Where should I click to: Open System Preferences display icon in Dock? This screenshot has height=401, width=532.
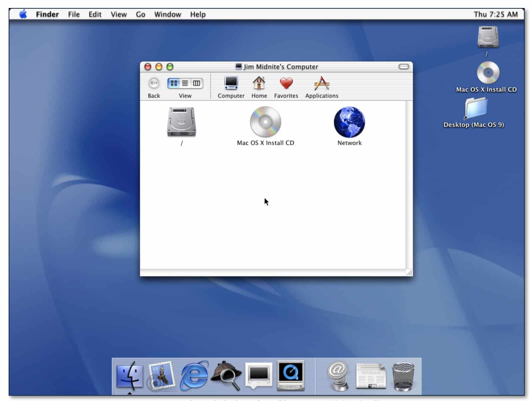click(x=259, y=376)
